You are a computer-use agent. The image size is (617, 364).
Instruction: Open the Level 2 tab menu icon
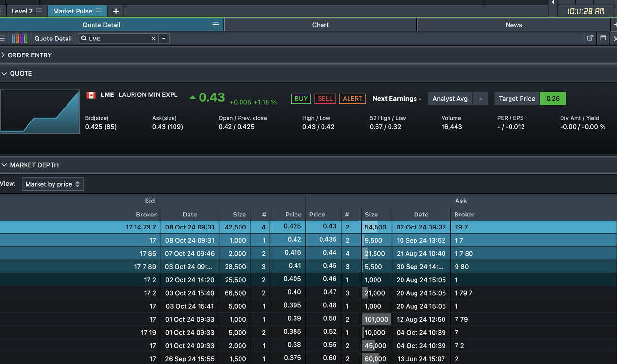click(39, 11)
